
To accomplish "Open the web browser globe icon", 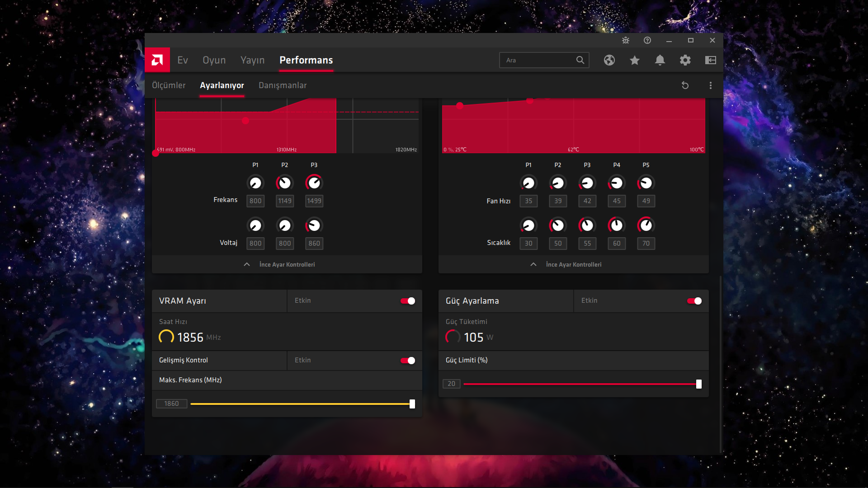I will pos(609,60).
